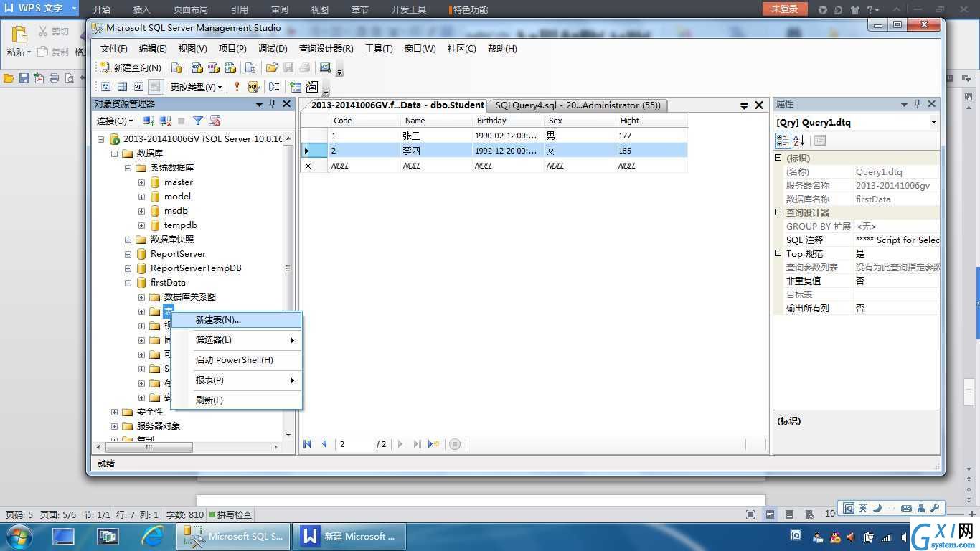Click the Verify SQL Syntax icon
The width and height of the screenshot is (980, 551).
[253, 87]
